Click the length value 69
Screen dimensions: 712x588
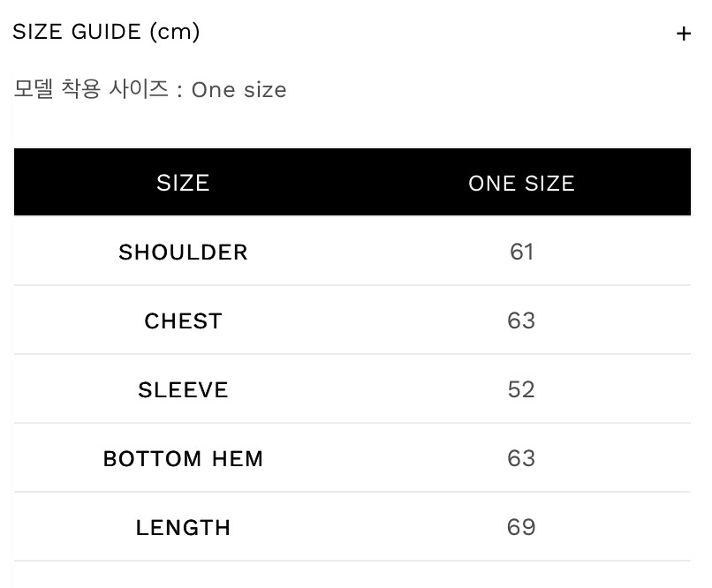[x=521, y=527]
